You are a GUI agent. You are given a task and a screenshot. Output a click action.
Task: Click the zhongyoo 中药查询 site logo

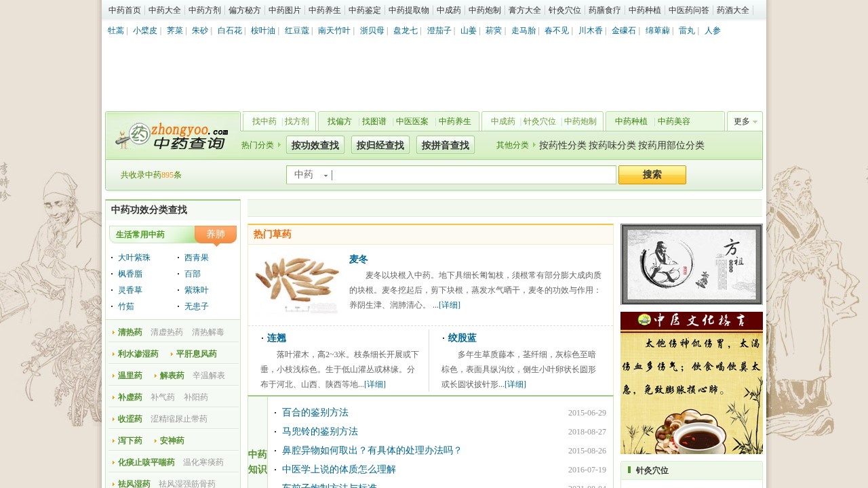pyautogui.click(x=172, y=136)
